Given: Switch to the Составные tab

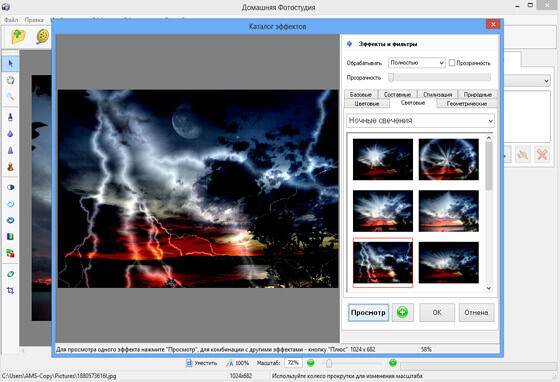Looking at the screenshot, I should tap(397, 95).
